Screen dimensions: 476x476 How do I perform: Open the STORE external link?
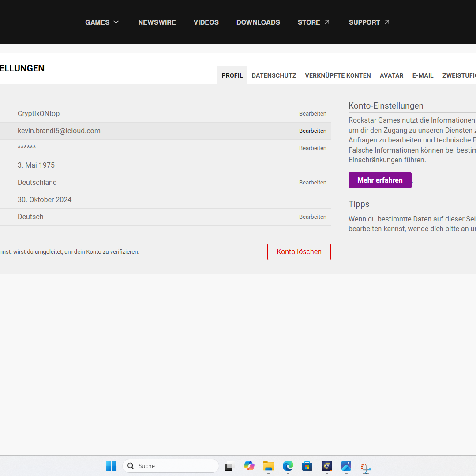pyautogui.click(x=314, y=22)
